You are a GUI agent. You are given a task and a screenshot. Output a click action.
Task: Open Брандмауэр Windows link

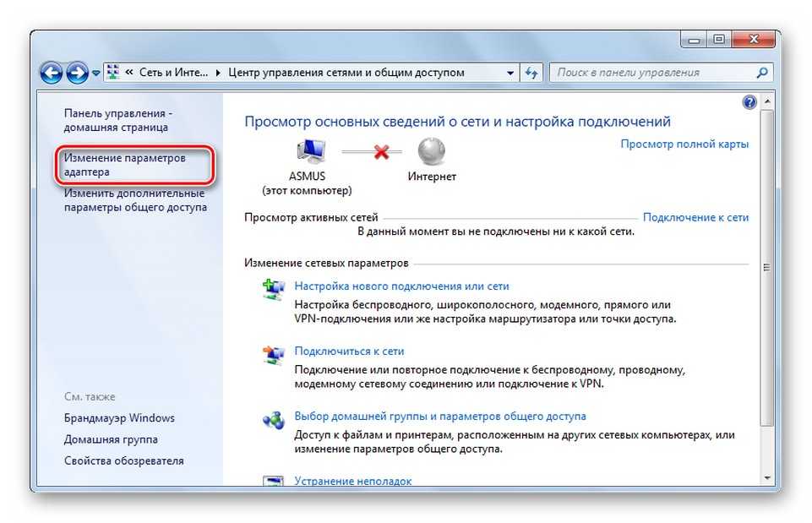(x=119, y=417)
